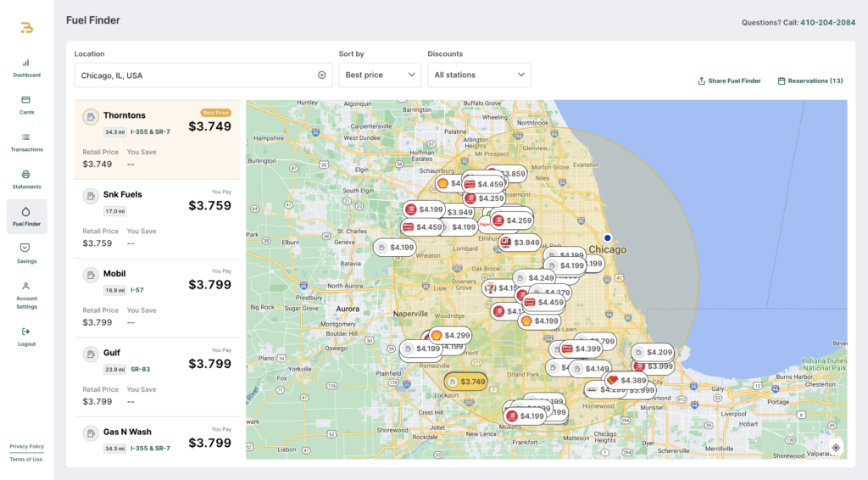Call the 410-204-2084 phone link
The image size is (868, 480).
827,23
